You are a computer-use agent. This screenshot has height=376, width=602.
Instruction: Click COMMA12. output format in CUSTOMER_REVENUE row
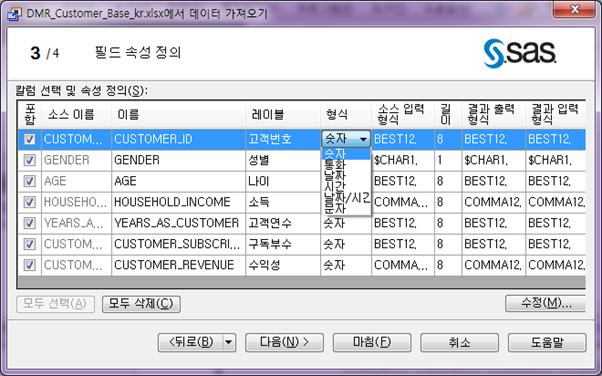tap(494, 265)
